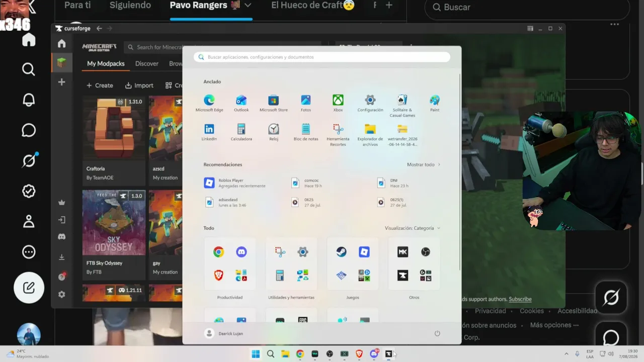Launch the Xbox app
Viewport: 644px width, 362px height.
pos(338,103)
